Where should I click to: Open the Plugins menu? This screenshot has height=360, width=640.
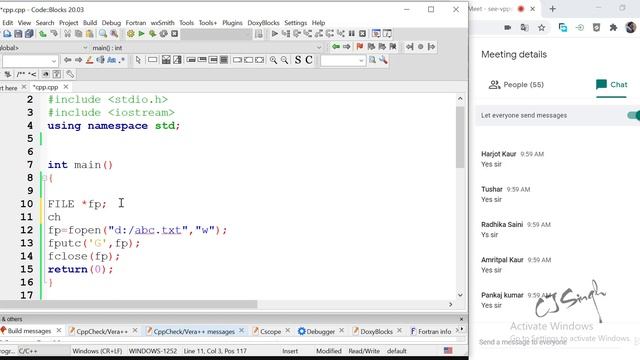coord(232,23)
